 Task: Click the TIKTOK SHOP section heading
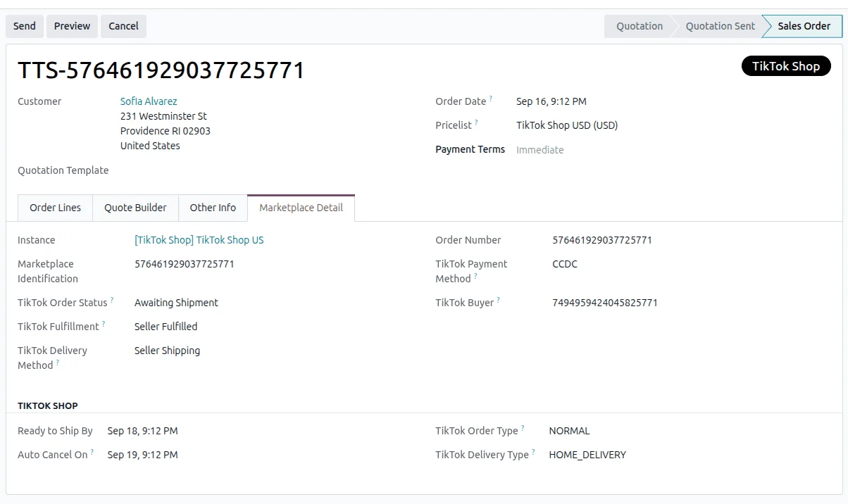[x=48, y=406]
